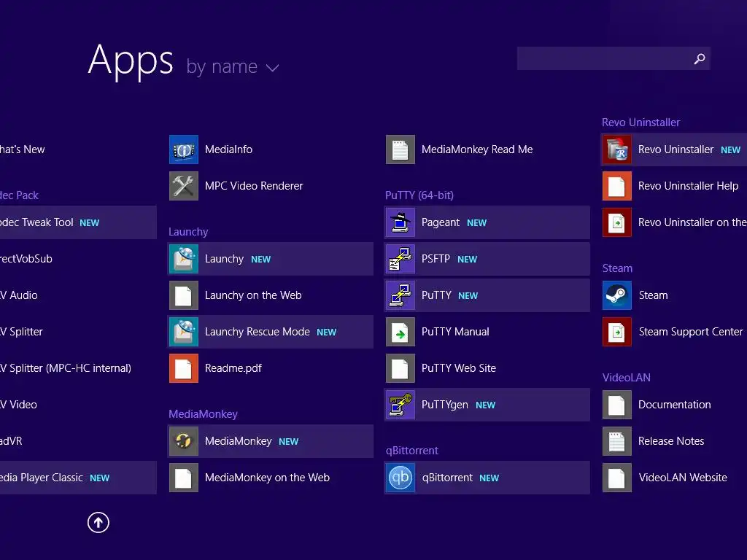Screen dimensions: 747x560
Task: Select the Launchy group header
Action: tap(188, 232)
